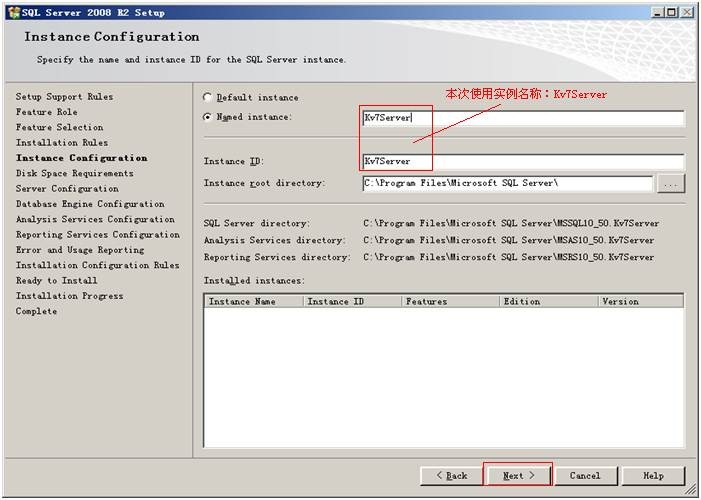Select the Default instance radio button
Image resolution: width=701 pixels, height=500 pixels.
208,98
